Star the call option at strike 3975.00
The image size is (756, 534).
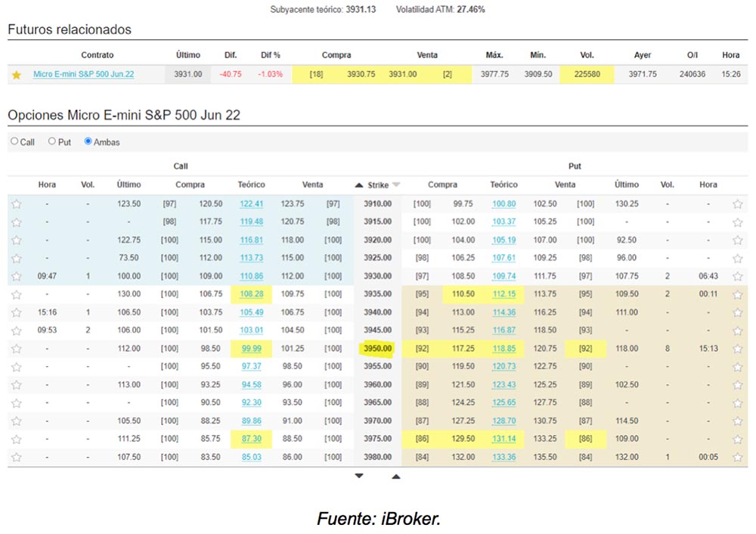17,439
